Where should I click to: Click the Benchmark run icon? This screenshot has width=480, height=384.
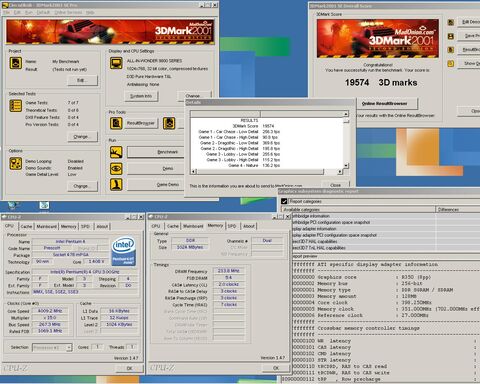pos(116,152)
